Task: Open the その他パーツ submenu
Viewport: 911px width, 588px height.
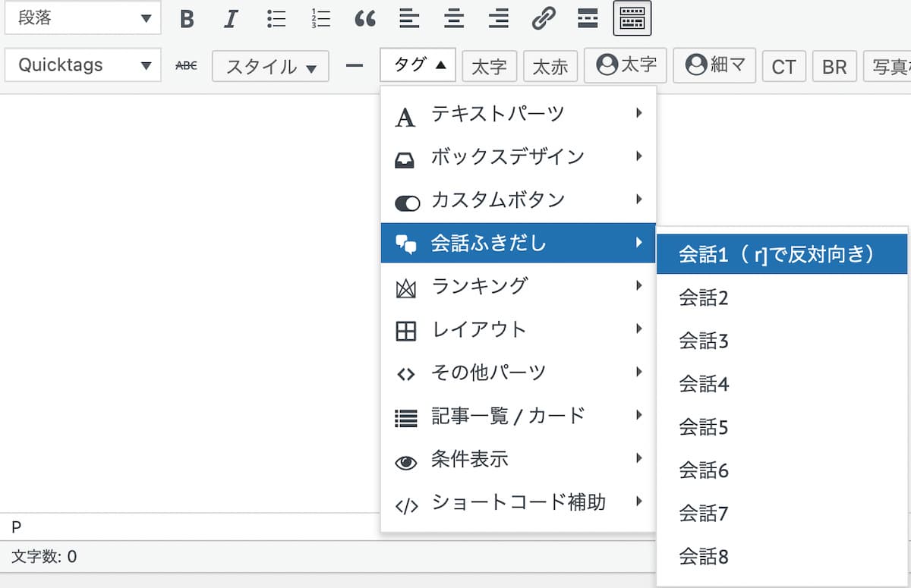Action: tap(519, 373)
